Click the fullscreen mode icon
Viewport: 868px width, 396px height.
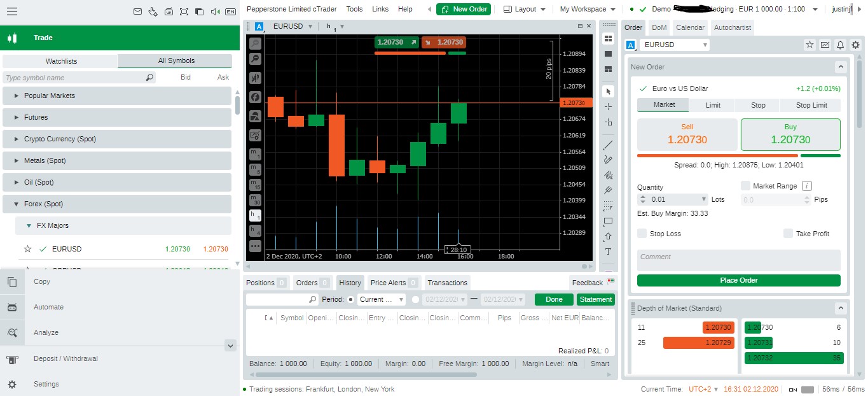tap(184, 11)
